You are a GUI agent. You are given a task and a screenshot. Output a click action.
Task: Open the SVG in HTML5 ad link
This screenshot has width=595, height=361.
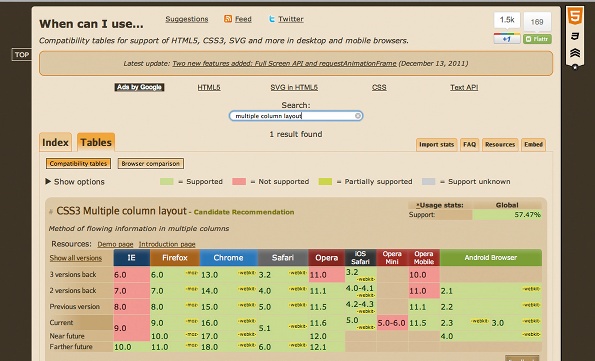point(294,87)
